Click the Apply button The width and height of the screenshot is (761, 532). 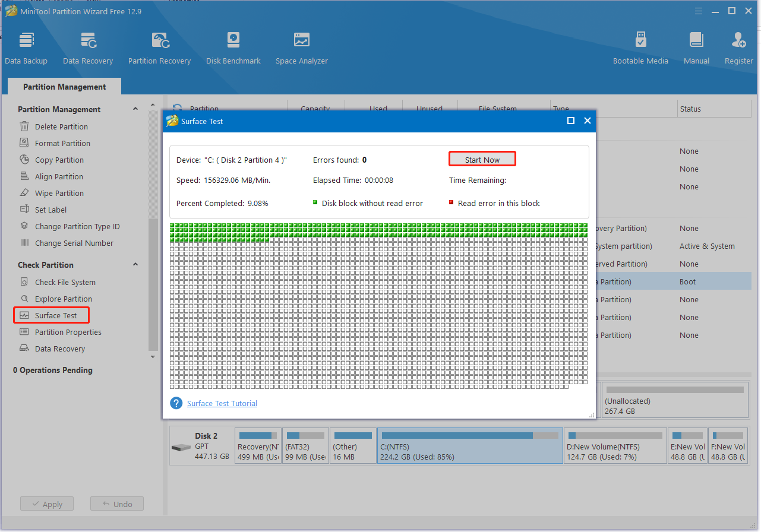46,504
